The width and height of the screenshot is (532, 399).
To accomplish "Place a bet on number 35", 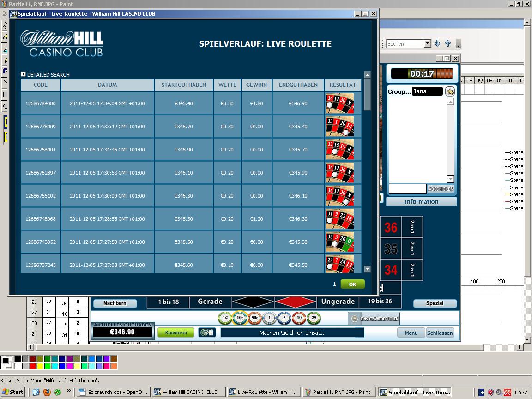I will click(391, 249).
